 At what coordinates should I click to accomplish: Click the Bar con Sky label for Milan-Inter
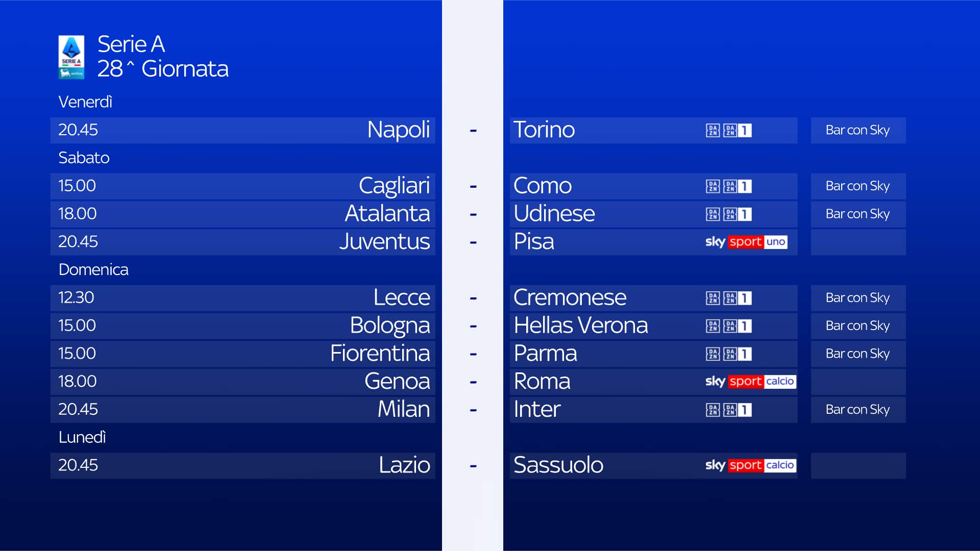[857, 410]
